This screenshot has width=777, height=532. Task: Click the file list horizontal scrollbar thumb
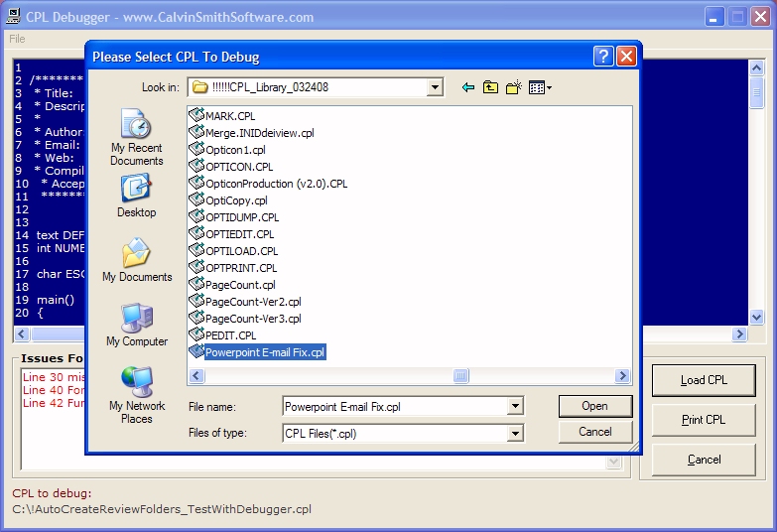tap(460, 376)
